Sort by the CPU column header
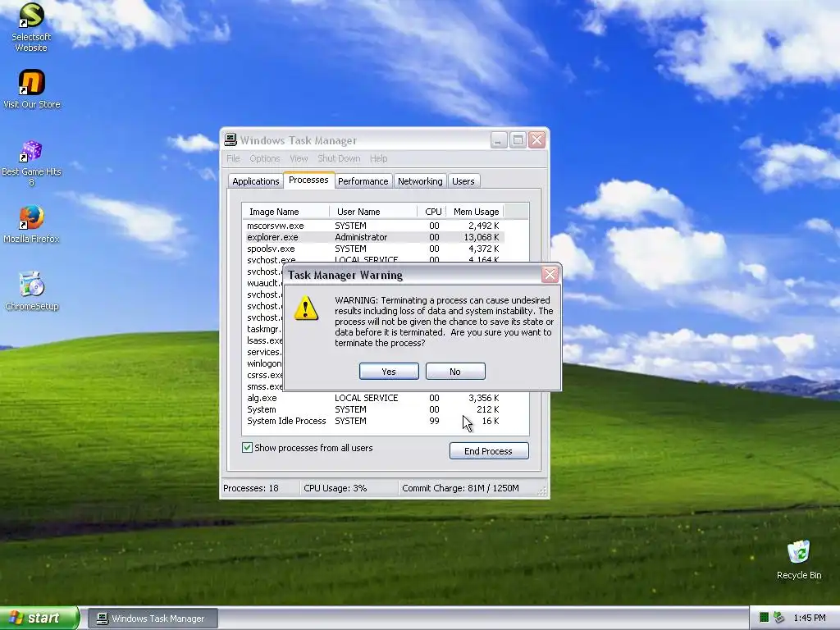Screen dimensions: 840x630 [433, 212]
